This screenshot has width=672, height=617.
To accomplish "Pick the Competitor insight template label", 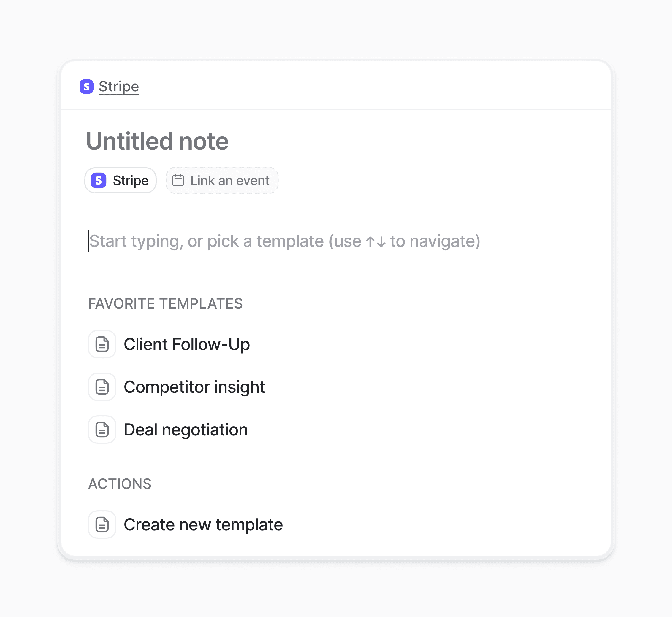I will pyautogui.click(x=194, y=387).
